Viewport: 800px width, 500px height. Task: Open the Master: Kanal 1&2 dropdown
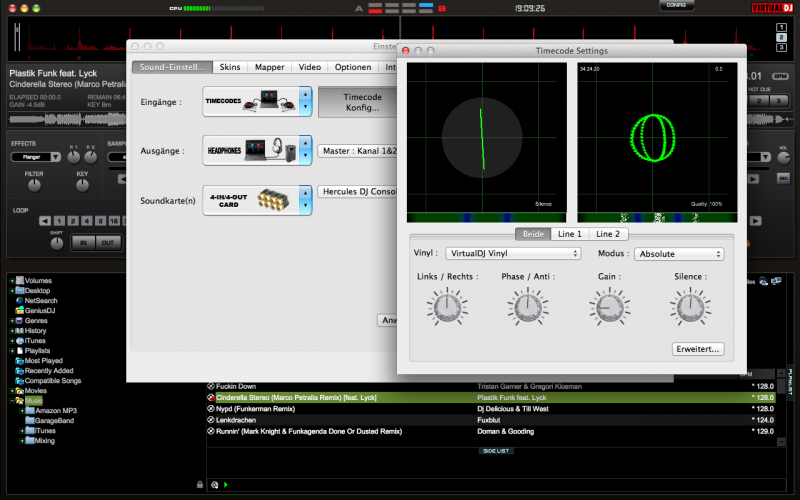(x=357, y=151)
